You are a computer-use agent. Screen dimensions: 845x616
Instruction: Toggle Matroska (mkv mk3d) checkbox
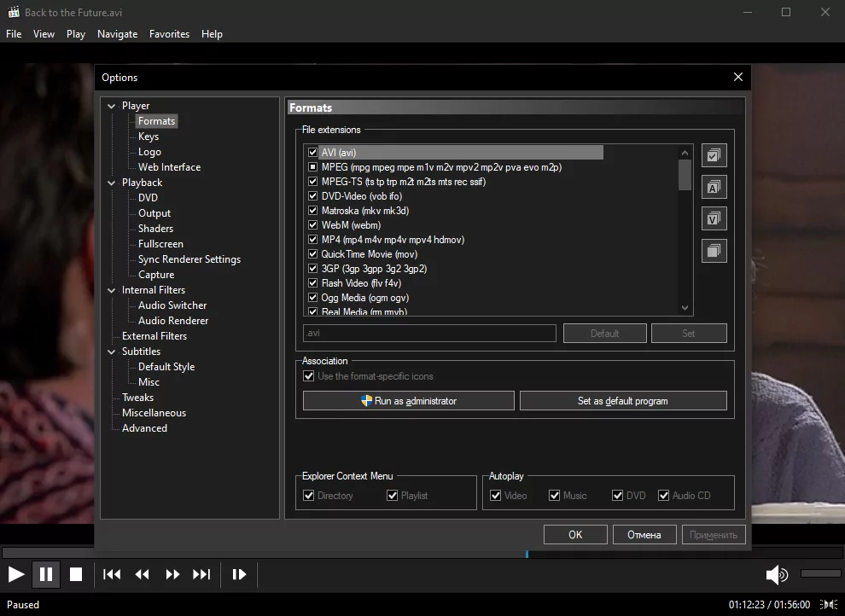coord(312,211)
